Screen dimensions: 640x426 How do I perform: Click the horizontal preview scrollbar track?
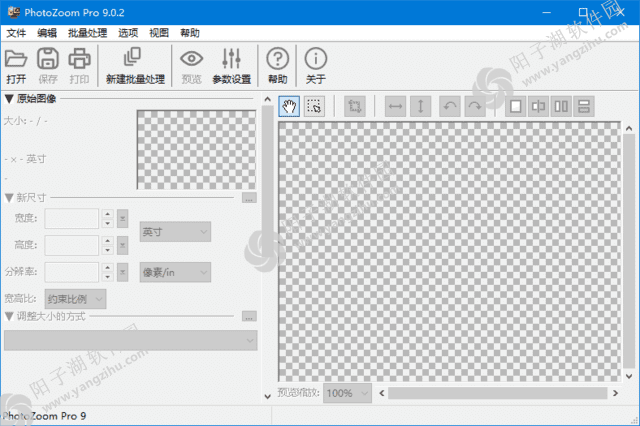click(x=498, y=393)
